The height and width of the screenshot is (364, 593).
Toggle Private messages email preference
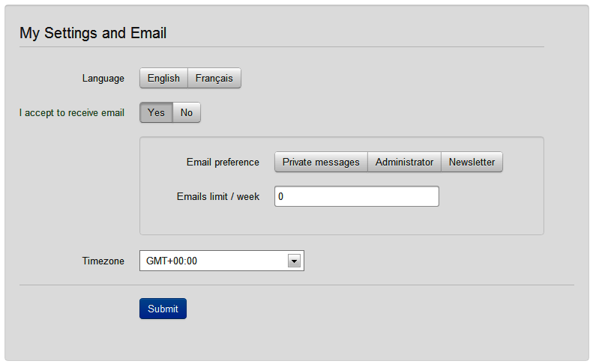pos(321,163)
